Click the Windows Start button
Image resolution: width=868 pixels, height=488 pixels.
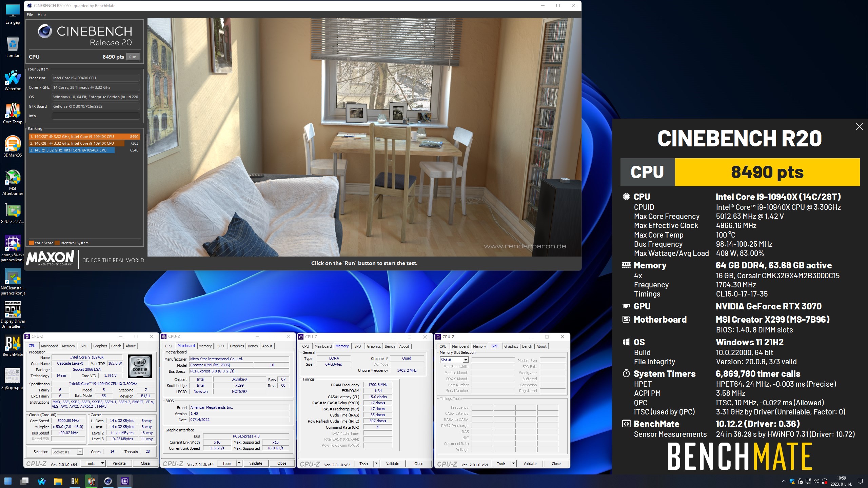point(8,481)
